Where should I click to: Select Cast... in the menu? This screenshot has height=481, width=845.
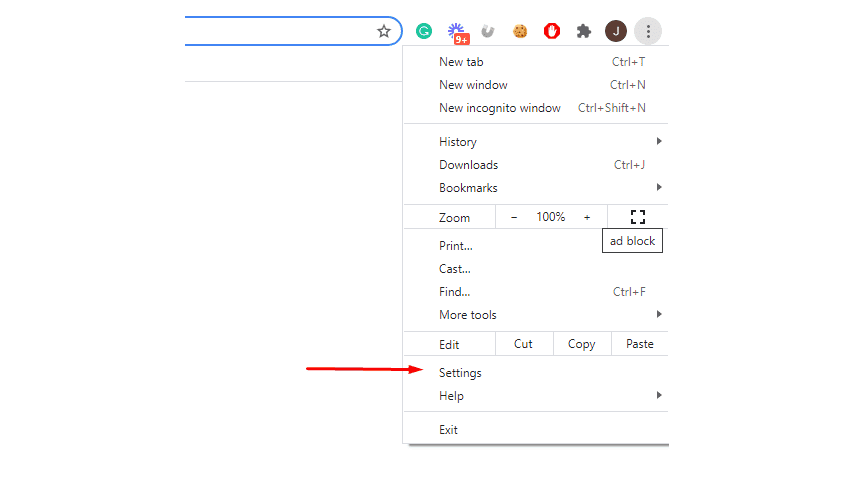[x=536, y=269]
